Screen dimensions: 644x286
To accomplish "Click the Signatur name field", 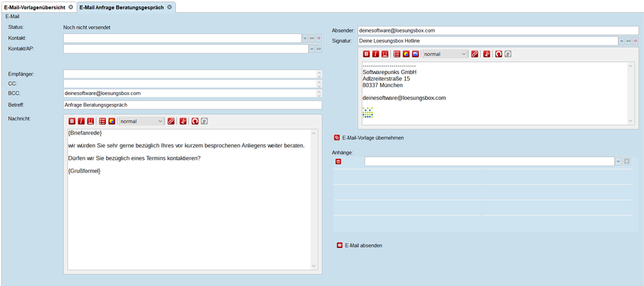I will [488, 41].
